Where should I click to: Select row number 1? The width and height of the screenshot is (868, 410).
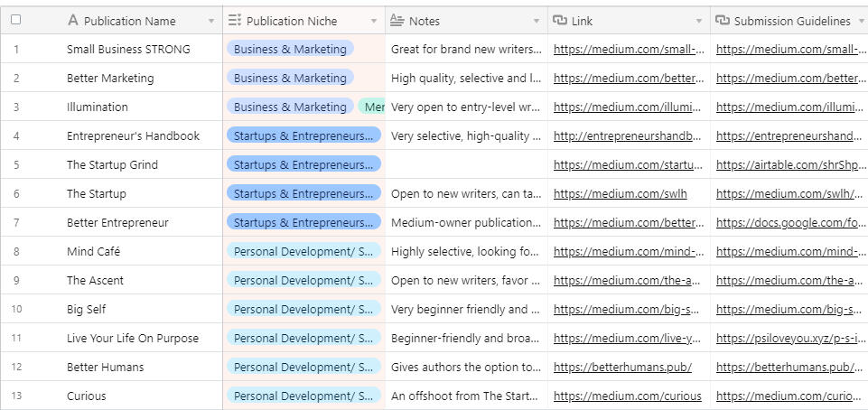(x=15, y=49)
